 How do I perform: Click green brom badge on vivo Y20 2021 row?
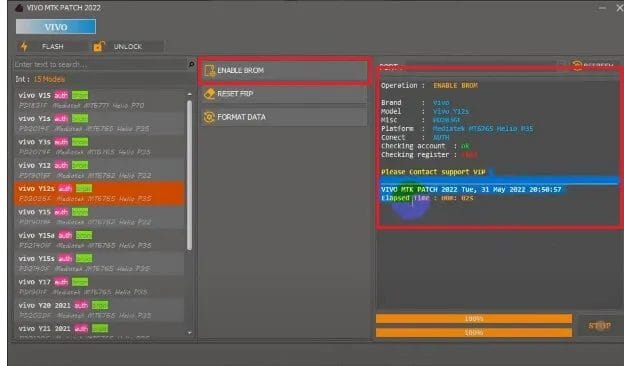click(x=100, y=305)
